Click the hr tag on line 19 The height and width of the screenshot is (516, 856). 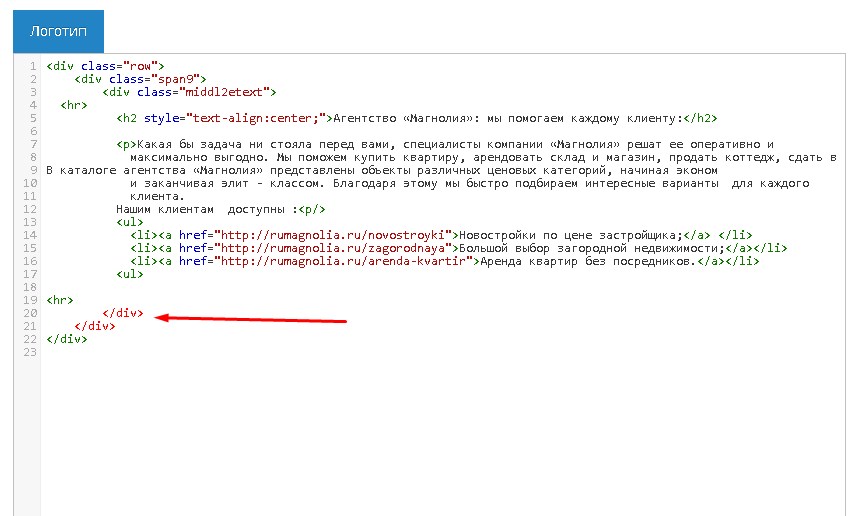[60, 300]
